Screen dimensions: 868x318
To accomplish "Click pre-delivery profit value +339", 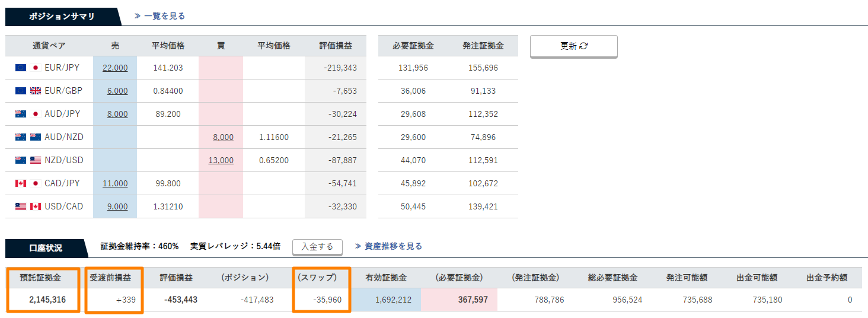I will coord(126,300).
